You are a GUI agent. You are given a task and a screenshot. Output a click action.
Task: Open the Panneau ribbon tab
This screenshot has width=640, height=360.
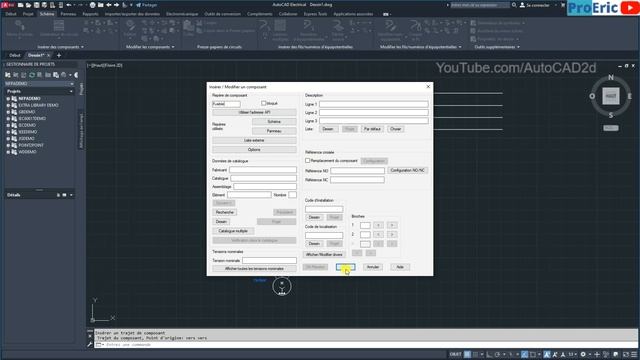click(x=68, y=14)
